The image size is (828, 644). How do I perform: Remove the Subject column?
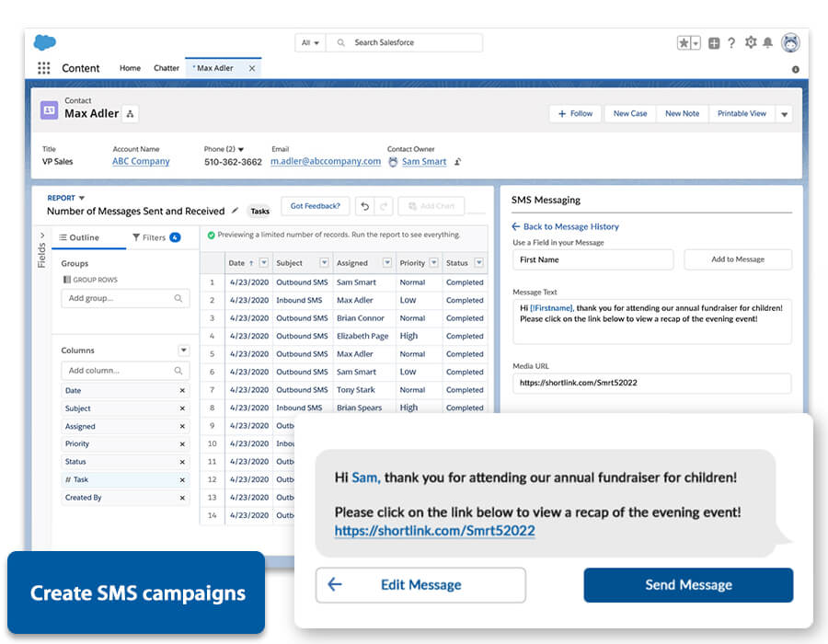point(182,408)
